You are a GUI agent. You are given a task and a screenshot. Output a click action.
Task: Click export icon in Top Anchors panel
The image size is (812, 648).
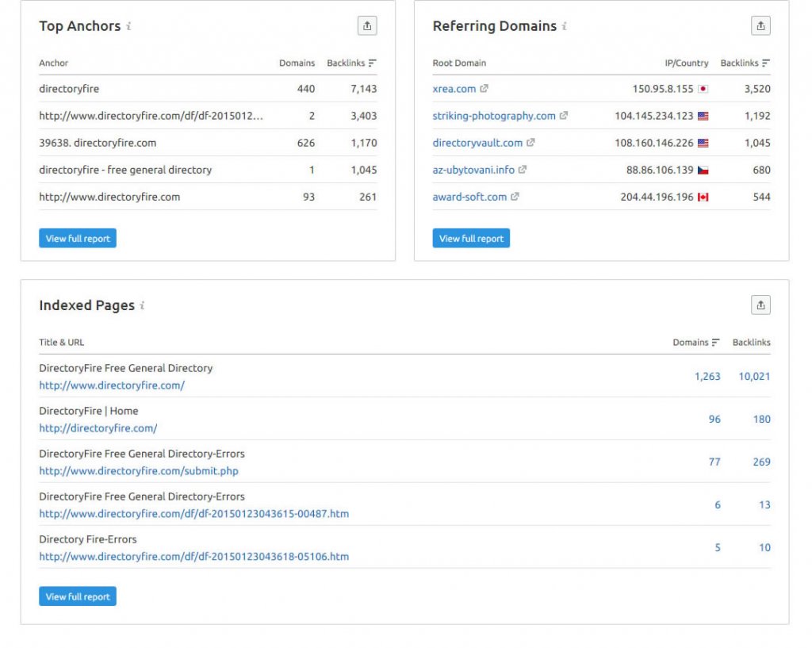tap(366, 26)
